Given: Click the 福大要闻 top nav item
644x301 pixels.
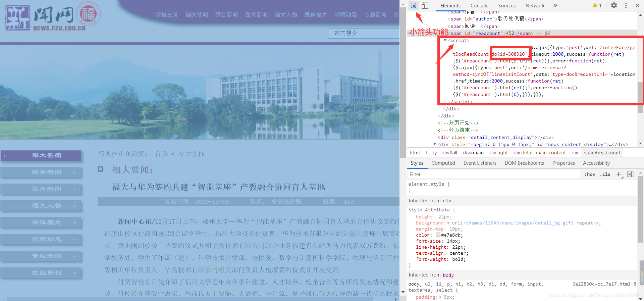Looking at the screenshot, I should click(x=197, y=14).
